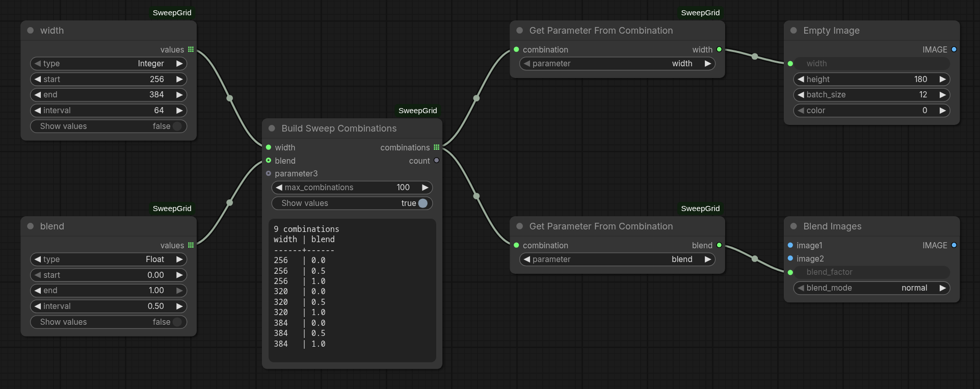The height and width of the screenshot is (389, 980).
Task: Collapse the width node via its dot
Action: [31, 31]
